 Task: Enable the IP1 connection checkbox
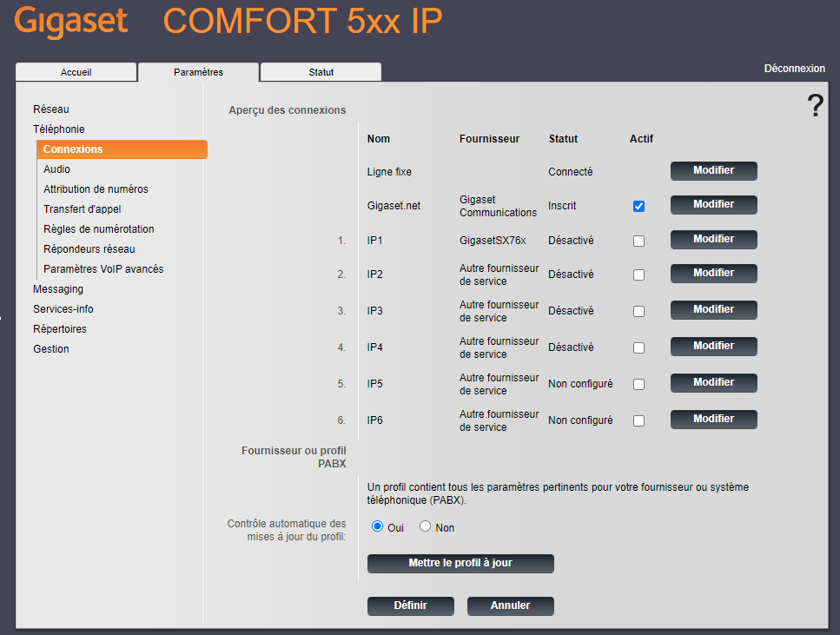click(x=638, y=241)
